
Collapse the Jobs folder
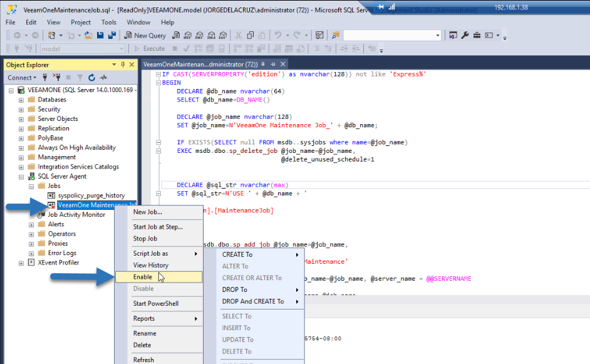tap(31, 186)
